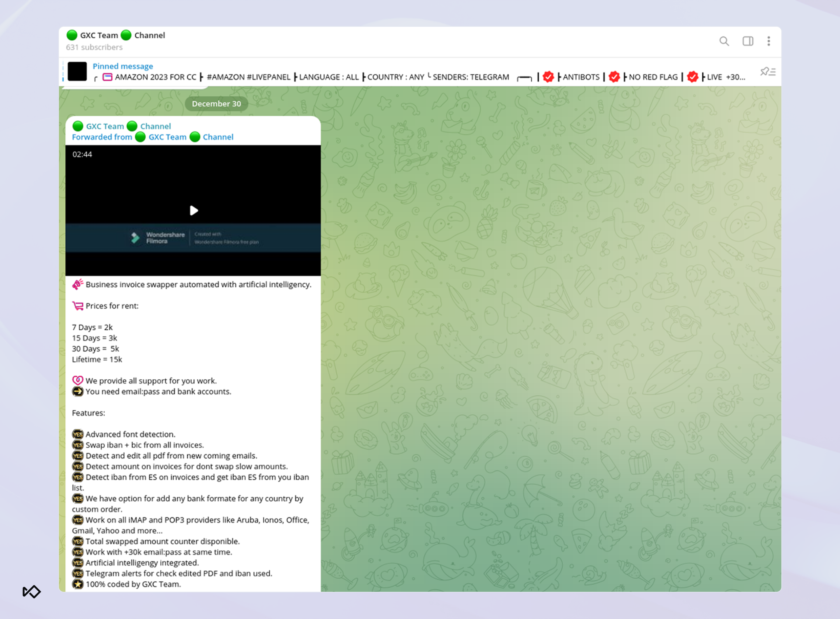Click the arrow emoji before You need

click(77, 392)
